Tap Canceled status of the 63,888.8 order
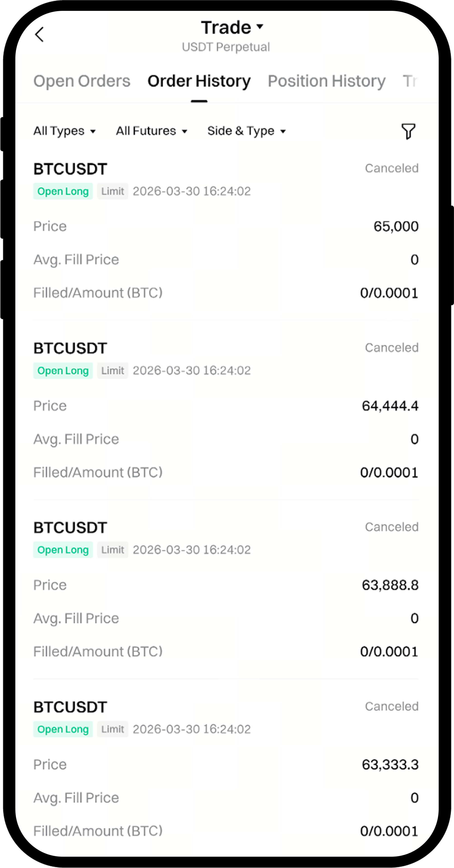454x868 pixels. coord(391,527)
